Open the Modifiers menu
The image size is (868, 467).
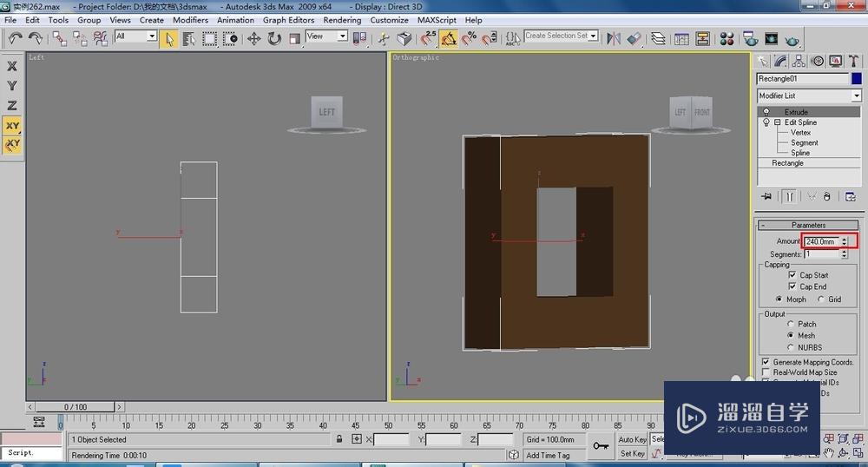click(190, 20)
